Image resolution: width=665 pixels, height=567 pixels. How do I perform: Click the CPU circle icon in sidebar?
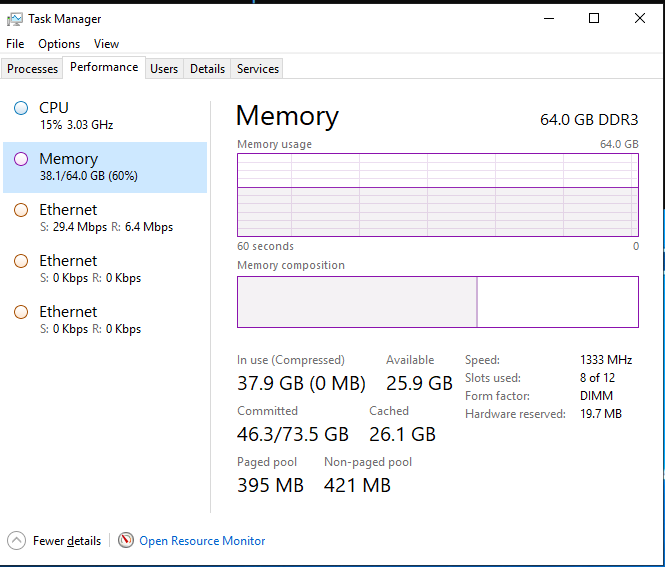[21, 108]
